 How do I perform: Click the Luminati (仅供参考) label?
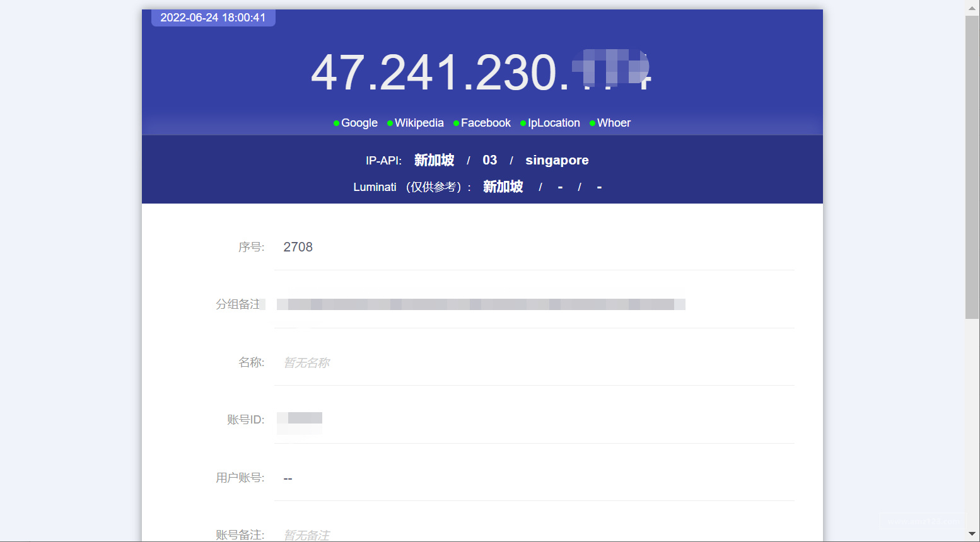point(412,187)
